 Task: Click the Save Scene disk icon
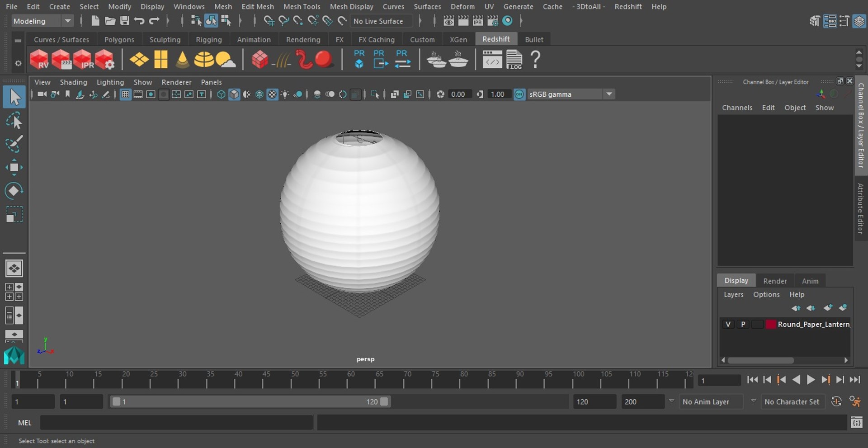(x=125, y=21)
